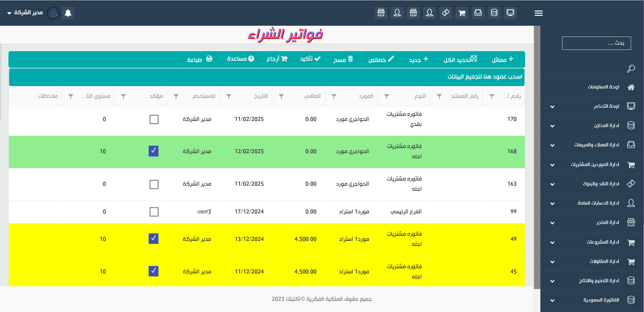Viewport: 644px width, 312px height.
Task: Sort by the التاريخ column header
Action: [261, 96]
